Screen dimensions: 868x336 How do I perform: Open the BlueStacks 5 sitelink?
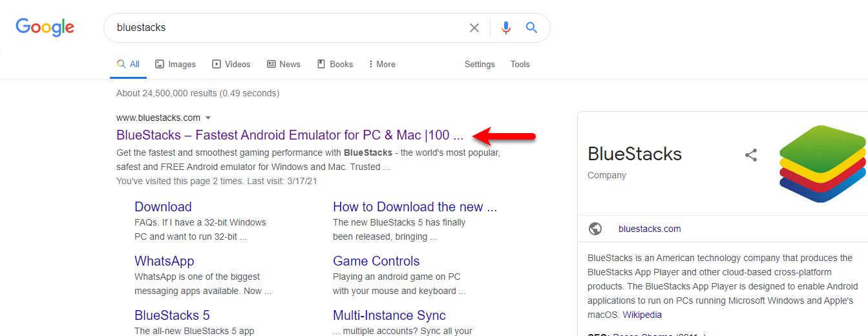pyautogui.click(x=172, y=315)
